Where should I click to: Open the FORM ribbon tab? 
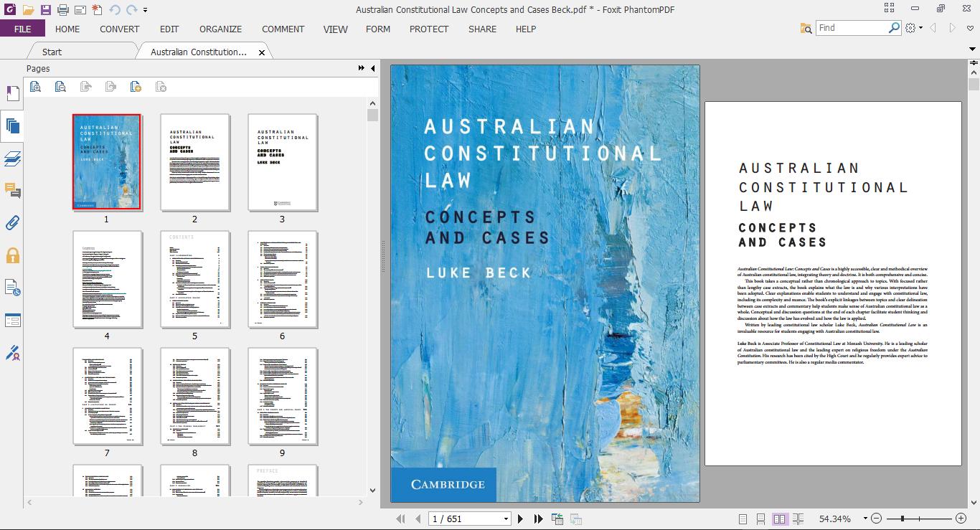(378, 29)
